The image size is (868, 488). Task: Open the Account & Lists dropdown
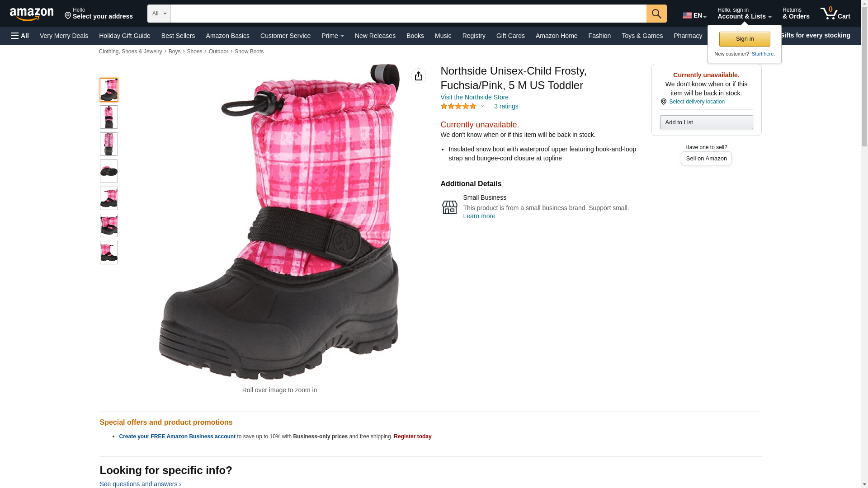[x=744, y=14]
